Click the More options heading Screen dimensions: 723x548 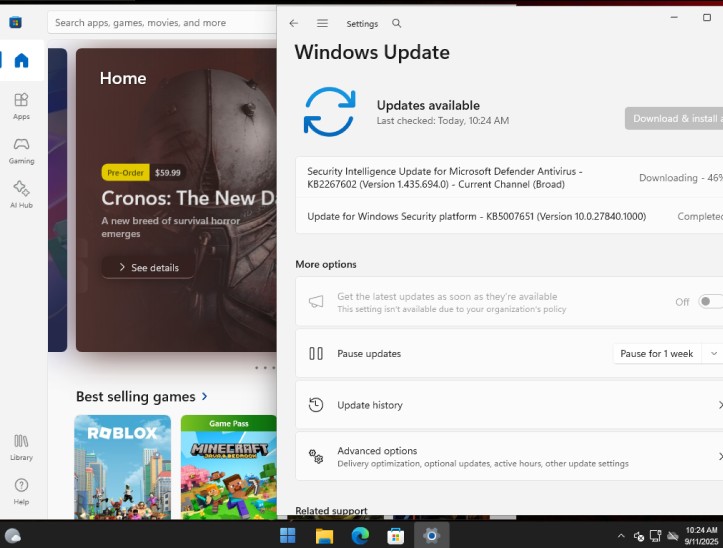[326, 264]
